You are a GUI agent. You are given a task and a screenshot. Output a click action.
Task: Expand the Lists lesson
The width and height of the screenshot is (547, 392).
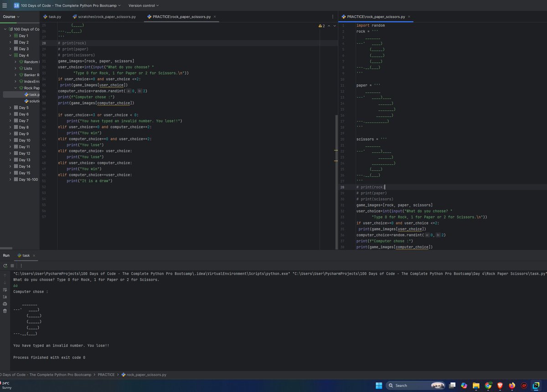tap(15, 68)
